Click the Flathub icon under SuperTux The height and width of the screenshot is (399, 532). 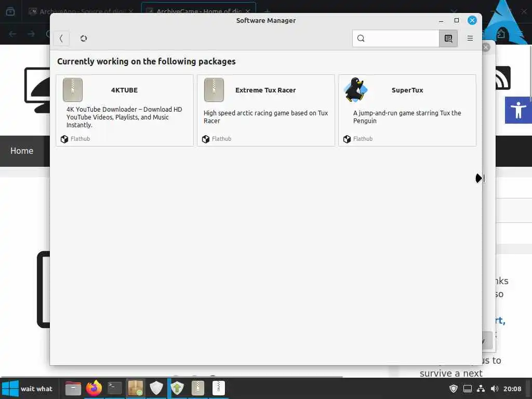(347, 139)
